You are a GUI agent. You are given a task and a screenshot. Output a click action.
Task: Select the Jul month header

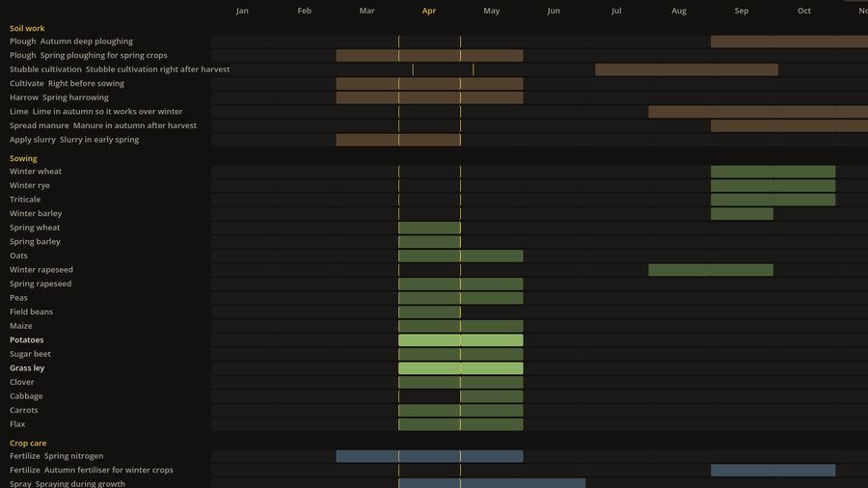tap(616, 11)
